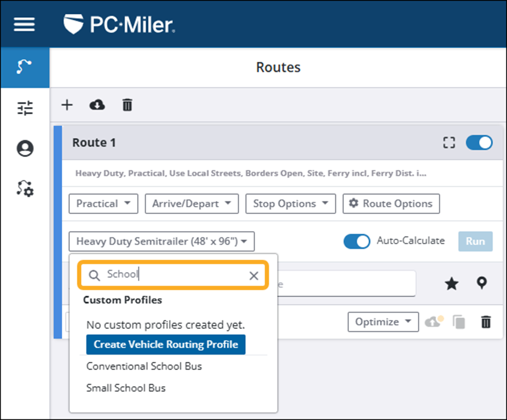Click the favorites star icon
507x420 pixels.
[x=451, y=284]
